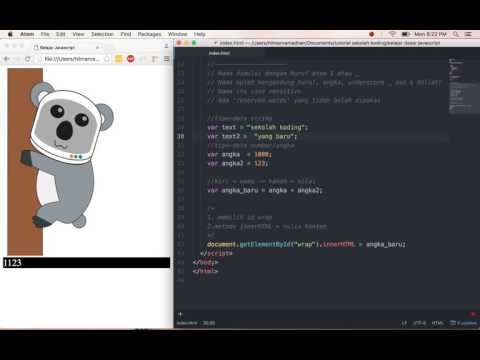Click the closing </body> tag
480x360 pixels.
pyautogui.click(x=205, y=262)
